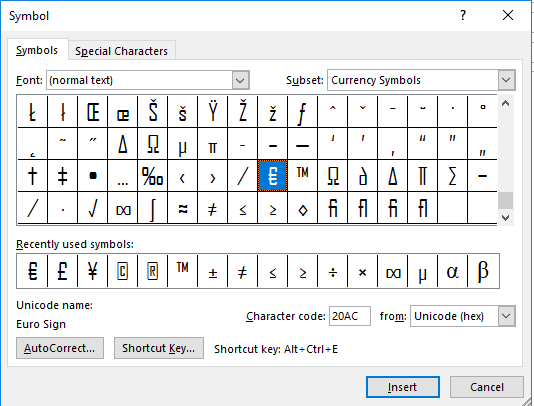
Task: Switch to the Symbols tab
Action: click(37, 50)
